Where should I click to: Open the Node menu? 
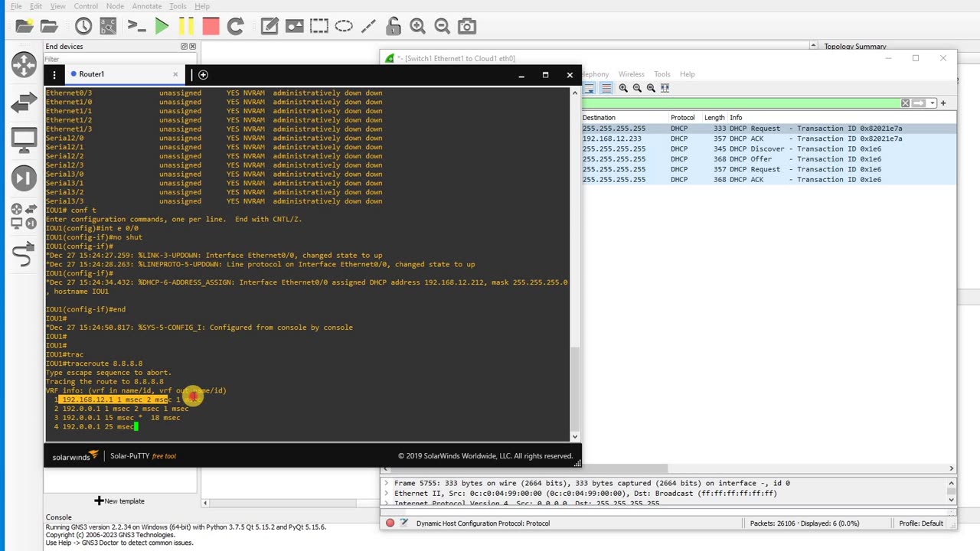coord(115,6)
